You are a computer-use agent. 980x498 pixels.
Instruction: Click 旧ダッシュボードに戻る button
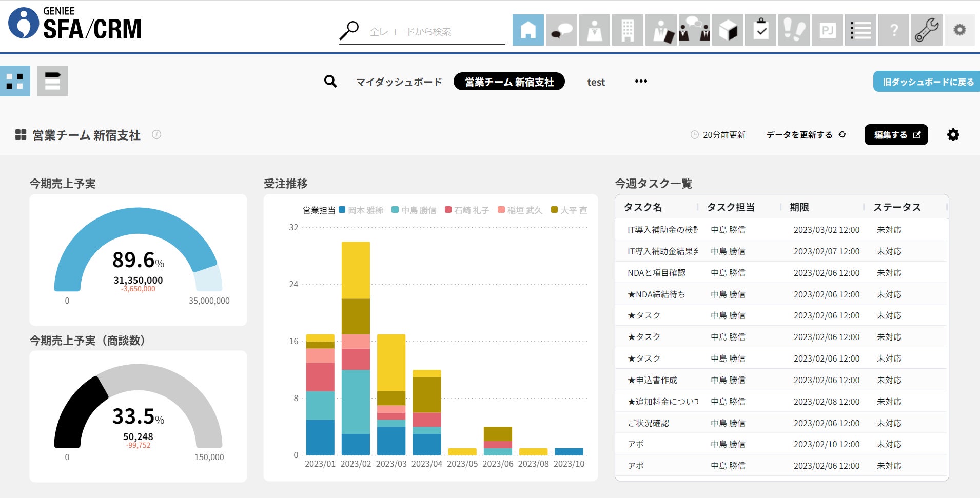(x=927, y=81)
